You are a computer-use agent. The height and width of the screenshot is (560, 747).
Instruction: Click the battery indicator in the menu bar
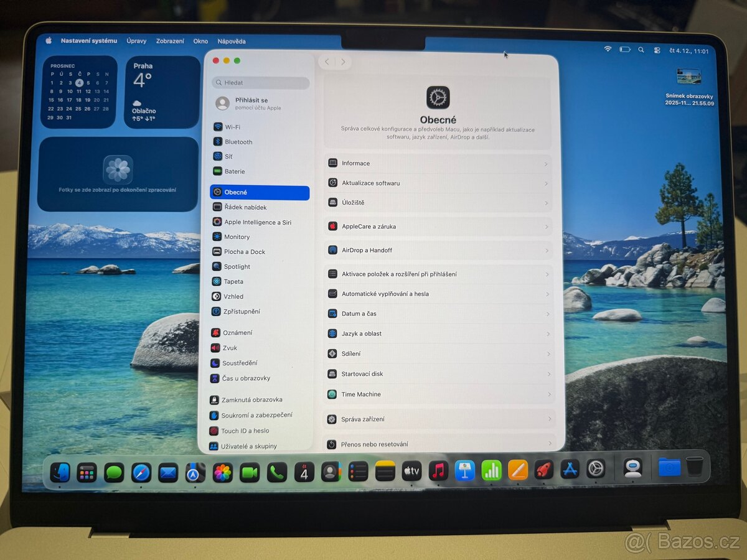[x=625, y=49]
